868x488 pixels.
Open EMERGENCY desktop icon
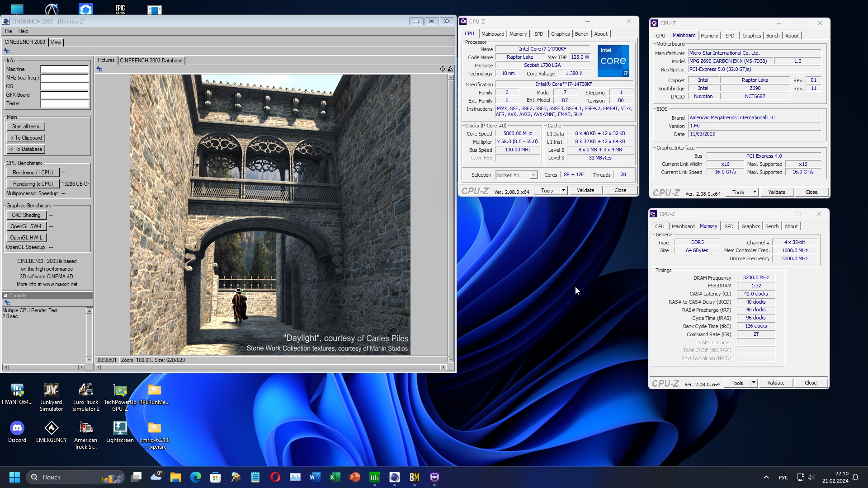pos(52,432)
